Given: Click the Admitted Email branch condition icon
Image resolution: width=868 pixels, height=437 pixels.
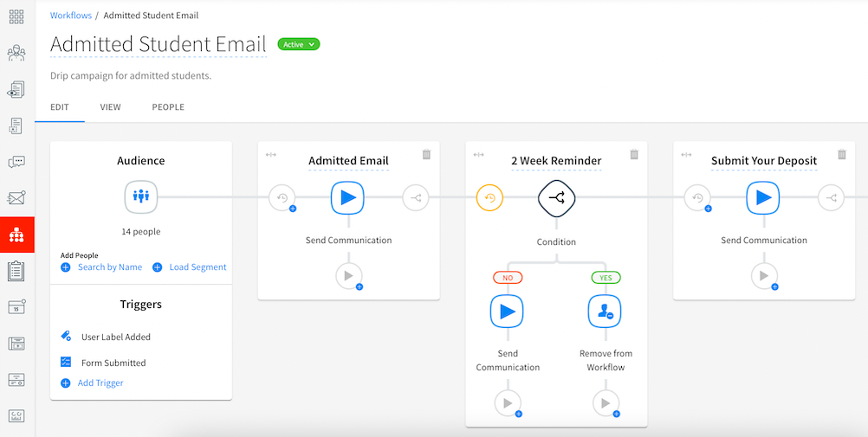Looking at the screenshot, I should tap(416, 197).
